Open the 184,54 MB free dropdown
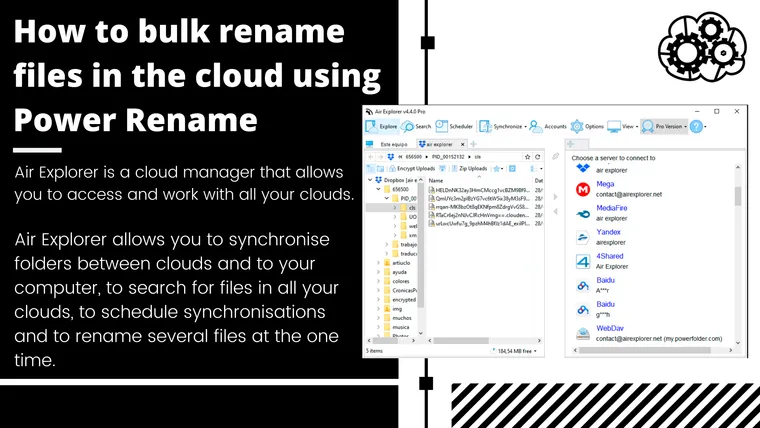The image size is (760, 428). pos(514,351)
